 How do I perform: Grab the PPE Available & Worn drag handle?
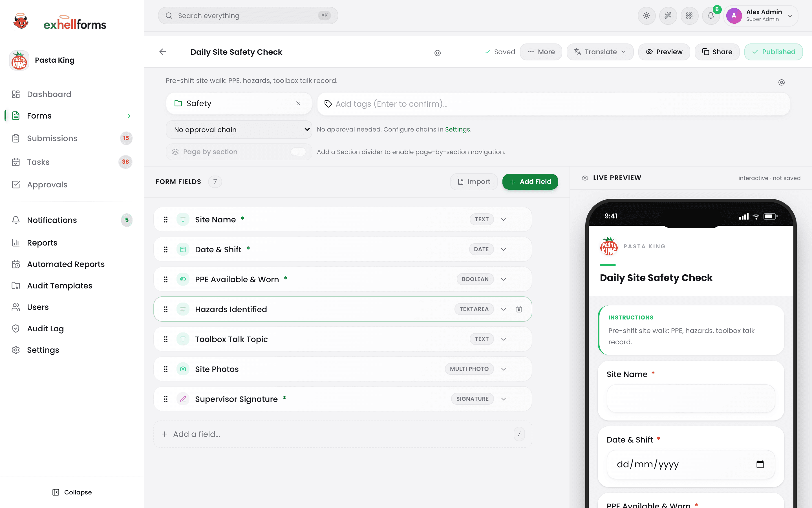[x=166, y=279]
